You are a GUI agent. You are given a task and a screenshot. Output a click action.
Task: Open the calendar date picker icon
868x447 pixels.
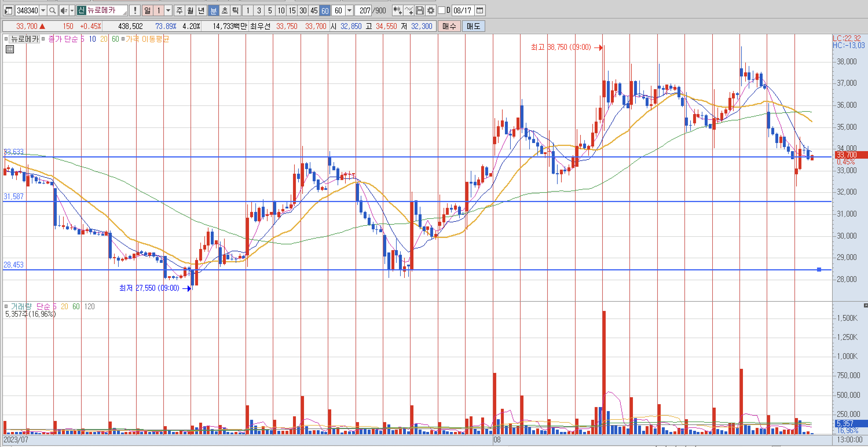point(480,10)
